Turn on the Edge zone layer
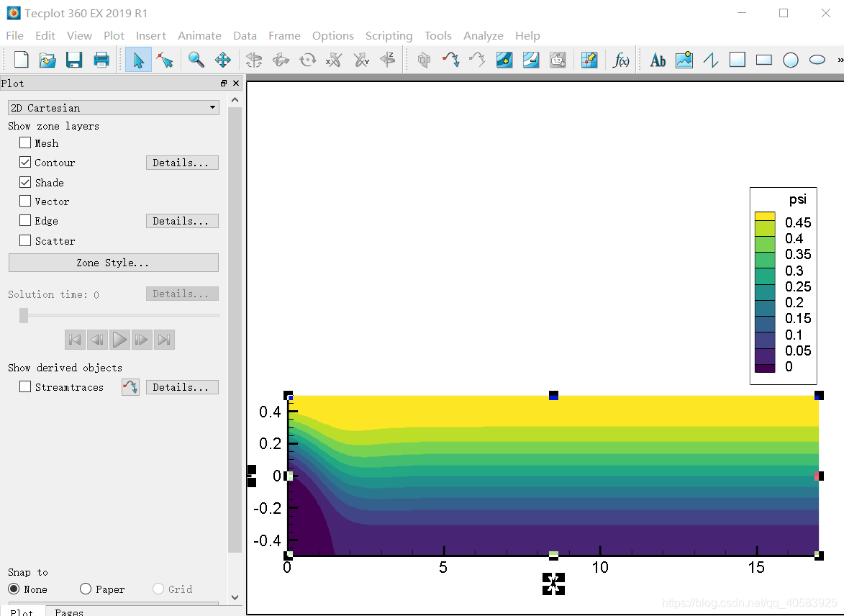 24,220
